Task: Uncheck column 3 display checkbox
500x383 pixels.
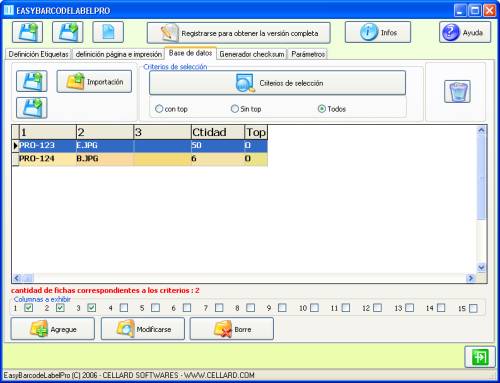Action: (92, 308)
